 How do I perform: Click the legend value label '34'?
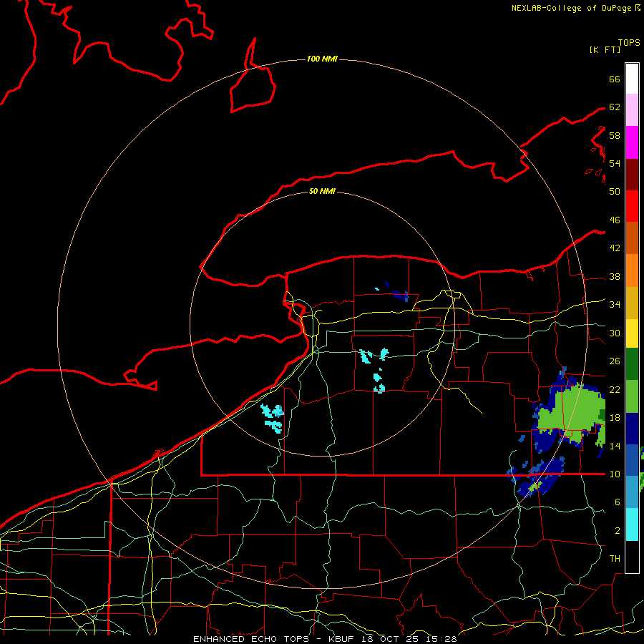click(x=615, y=305)
